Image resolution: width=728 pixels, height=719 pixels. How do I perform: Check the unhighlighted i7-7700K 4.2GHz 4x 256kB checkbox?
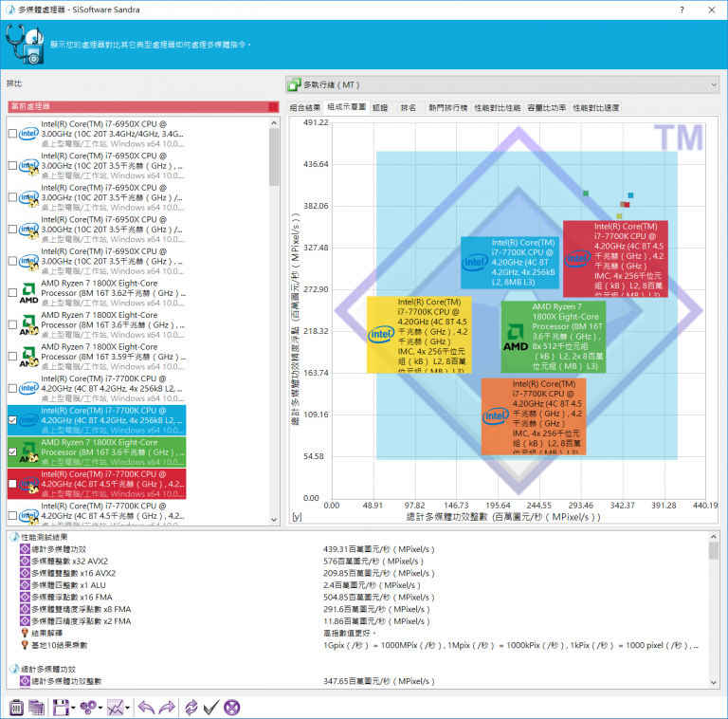[x=12, y=388]
